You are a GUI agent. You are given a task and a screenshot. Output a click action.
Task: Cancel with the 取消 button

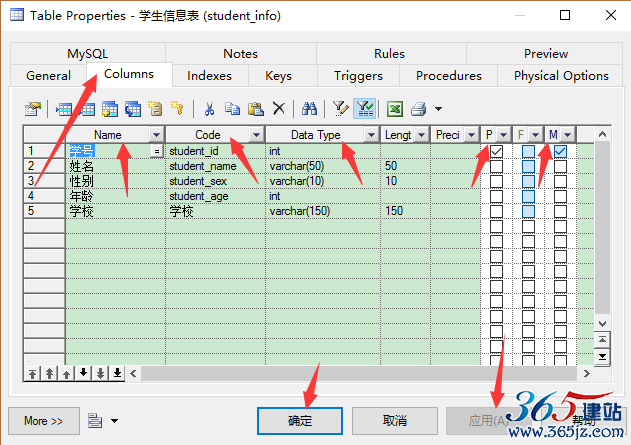(x=395, y=421)
